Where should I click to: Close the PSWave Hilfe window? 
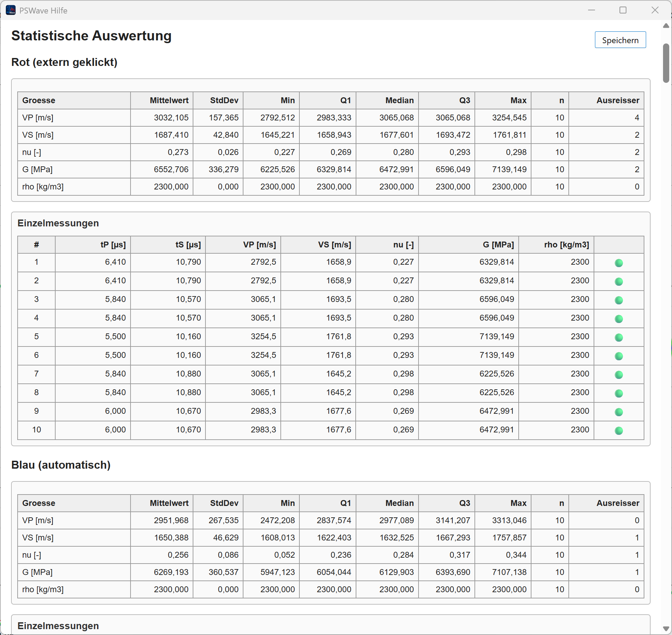pyautogui.click(x=655, y=10)
